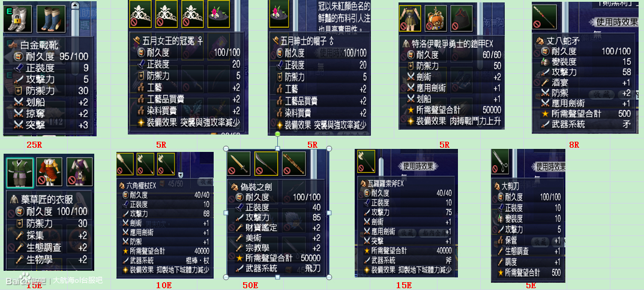Viewport: 644px width, 290px height.
Task: Click the golden sword icon above 偽裝之劍
Action: tap(239, 165)
